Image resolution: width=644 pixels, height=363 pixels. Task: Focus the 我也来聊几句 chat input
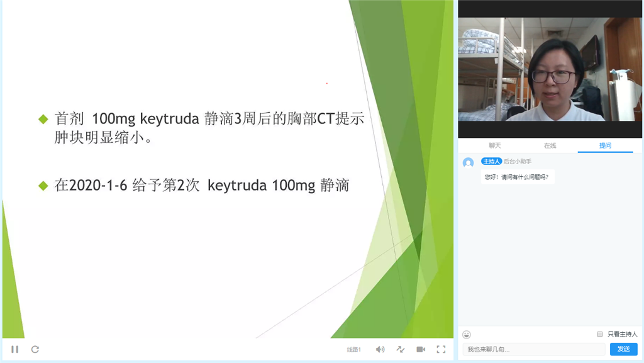(533, 349)
